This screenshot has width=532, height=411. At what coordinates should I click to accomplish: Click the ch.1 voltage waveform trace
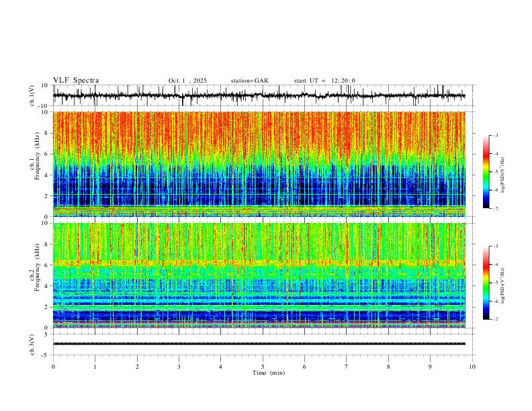coord(259,95)
